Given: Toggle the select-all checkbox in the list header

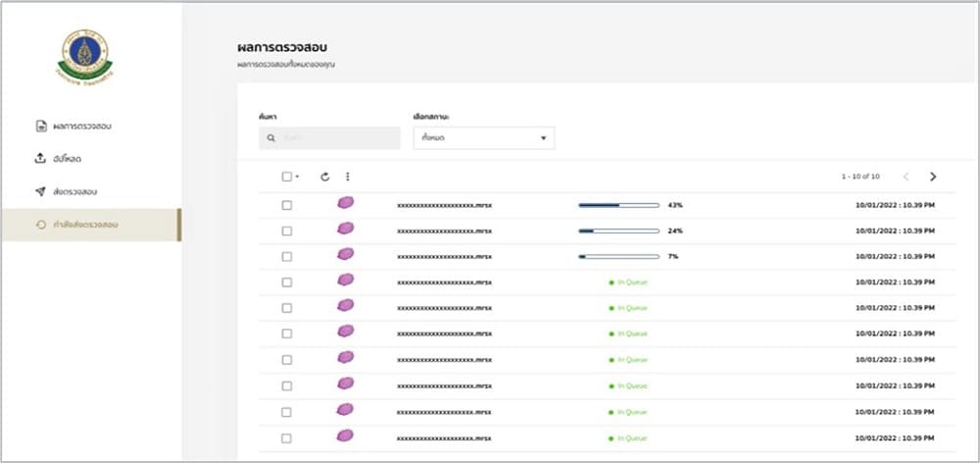Looking at the screenshot, I should (x=286, y=177).
